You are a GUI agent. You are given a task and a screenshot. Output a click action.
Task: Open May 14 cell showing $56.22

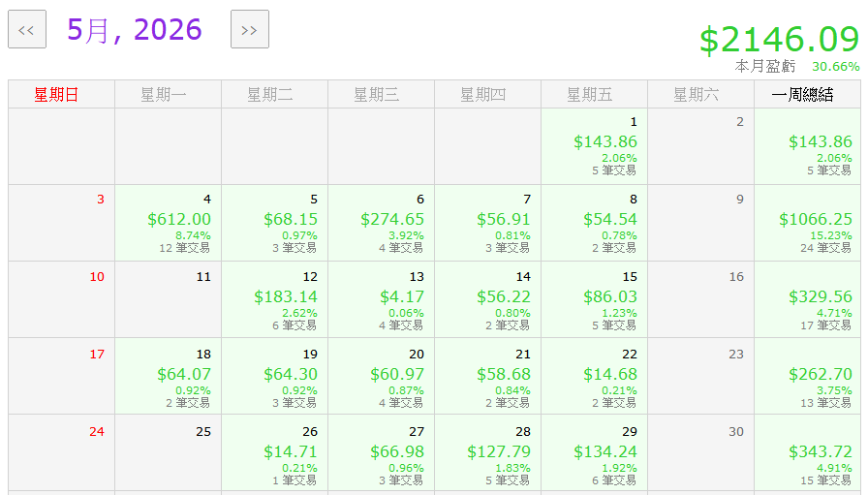point(487,300)
